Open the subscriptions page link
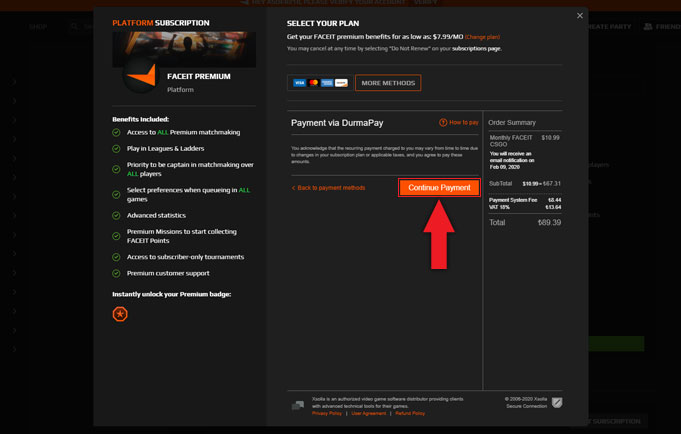Viewport: 681px width, 434px height. [476, 48]
